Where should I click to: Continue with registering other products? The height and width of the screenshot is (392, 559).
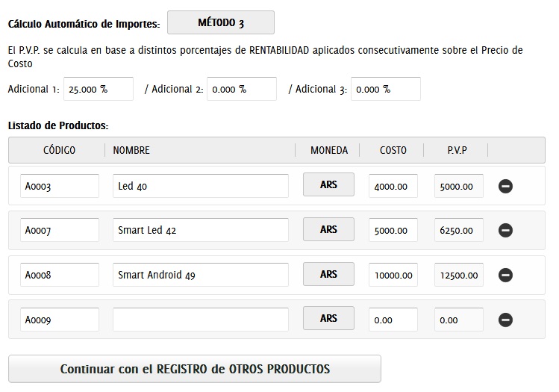[x=195, y=369]
